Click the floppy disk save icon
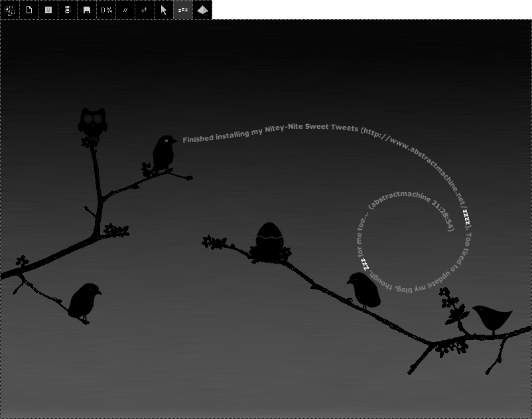The image size is (532, 419). pyautogui.click(x=87, y=10)
